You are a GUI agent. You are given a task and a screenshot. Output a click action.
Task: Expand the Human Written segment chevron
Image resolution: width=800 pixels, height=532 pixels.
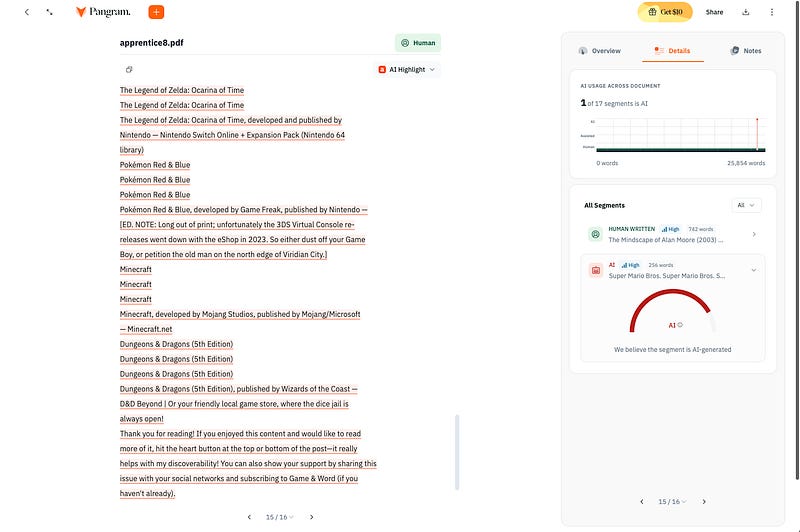coord(754,235)
